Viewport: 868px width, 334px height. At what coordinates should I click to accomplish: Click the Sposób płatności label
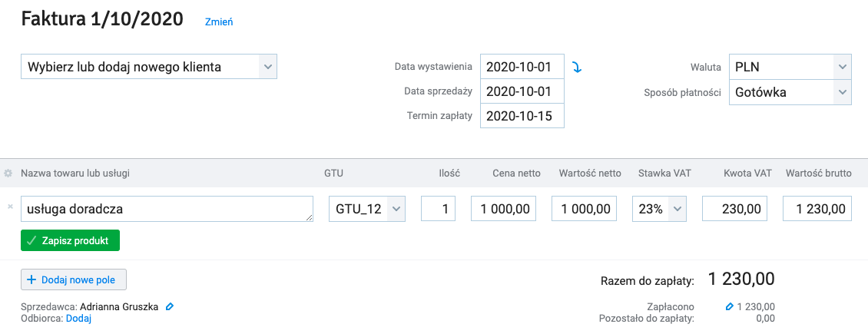pos(683,92)
